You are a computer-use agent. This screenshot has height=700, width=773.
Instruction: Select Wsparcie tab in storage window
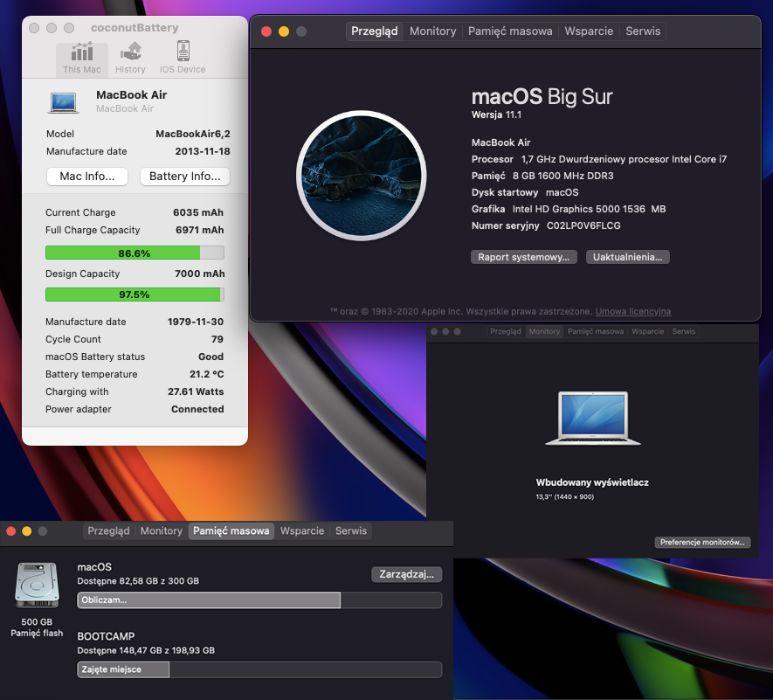(302, 531)
